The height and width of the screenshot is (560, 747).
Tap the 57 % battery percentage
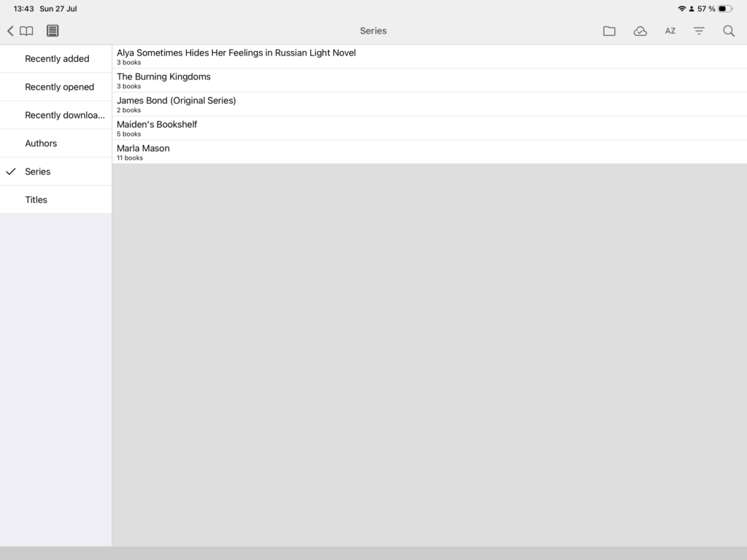[x=706, y=9]
